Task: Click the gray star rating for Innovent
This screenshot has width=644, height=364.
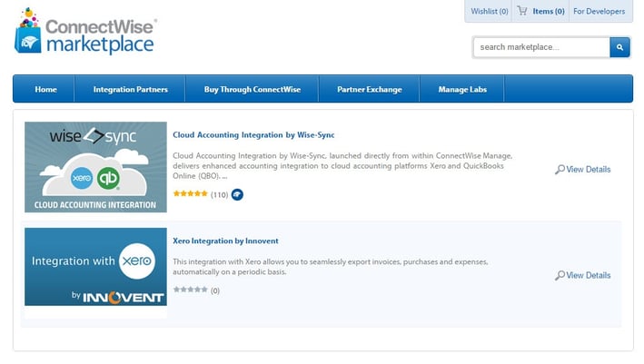Action: (190, 290)
